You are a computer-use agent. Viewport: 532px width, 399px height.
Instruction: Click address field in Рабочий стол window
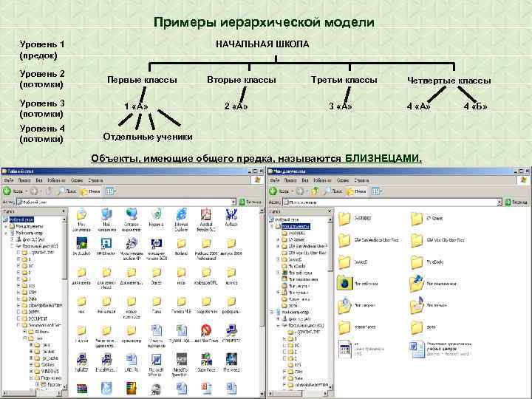click(x=124, y=202)
